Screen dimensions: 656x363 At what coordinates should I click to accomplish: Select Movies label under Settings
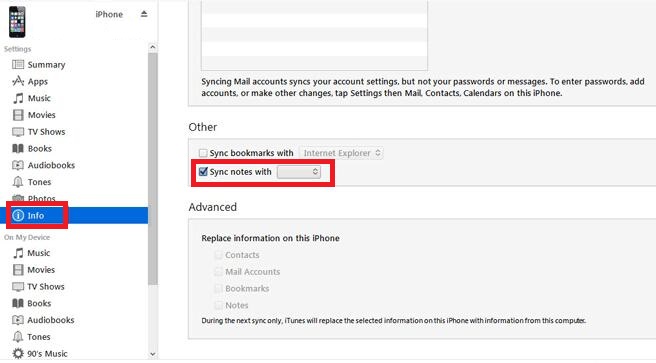point(41,115)
